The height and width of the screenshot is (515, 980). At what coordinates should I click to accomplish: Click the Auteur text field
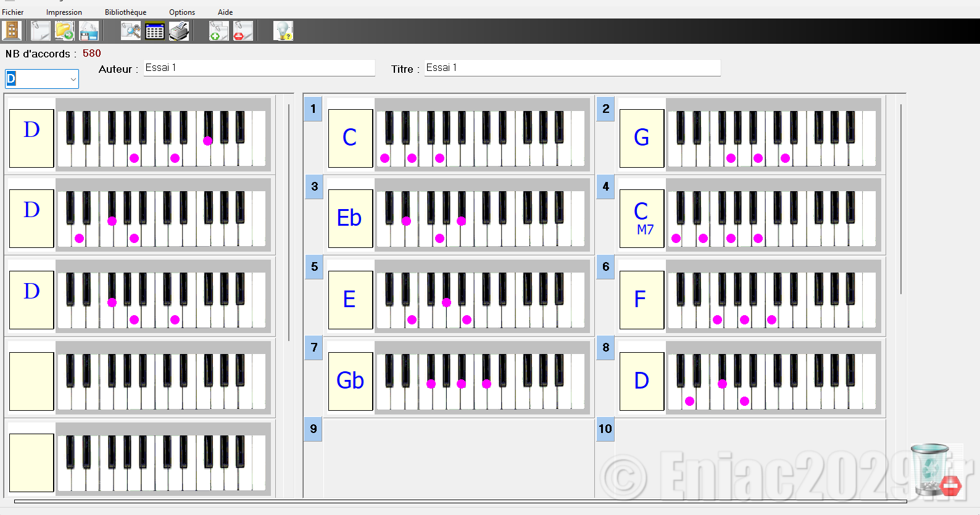259,68
